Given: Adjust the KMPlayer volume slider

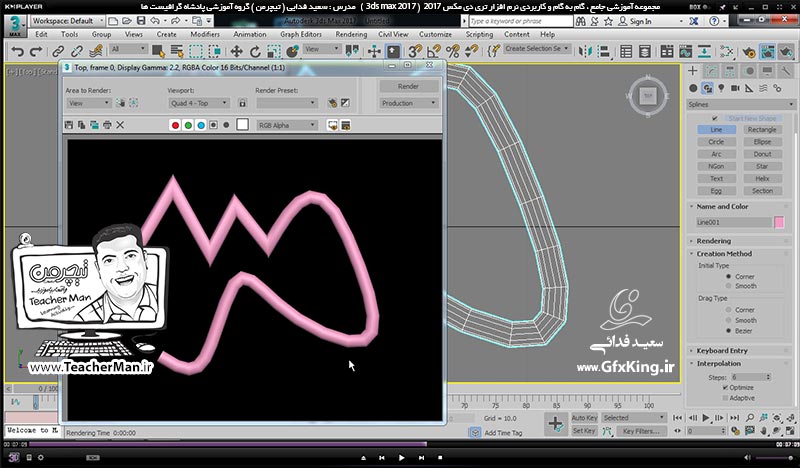Looking at the screenshot, I should pos(773,458).
